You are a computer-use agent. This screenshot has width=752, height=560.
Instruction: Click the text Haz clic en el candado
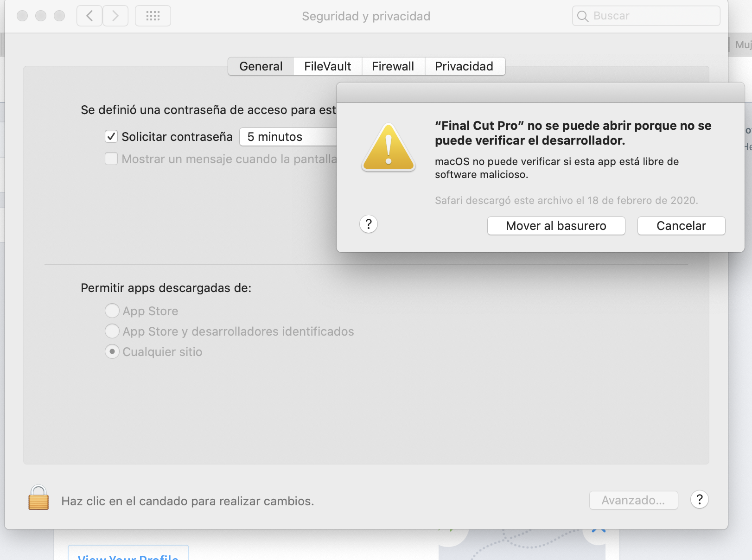pyautogui.click(x=188, y=501)
